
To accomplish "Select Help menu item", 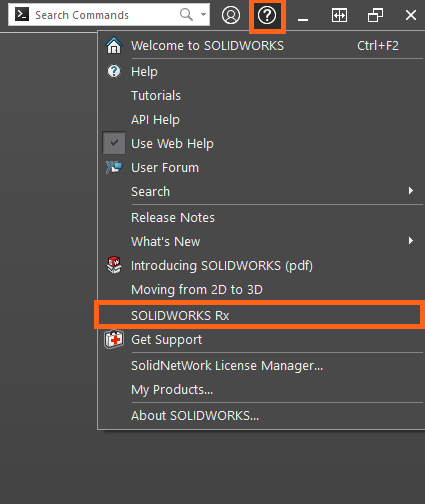I will pos(261,71).
